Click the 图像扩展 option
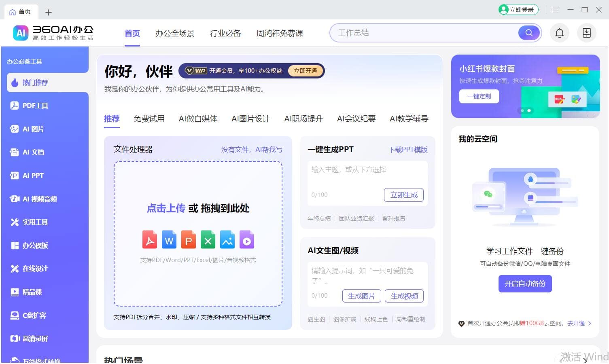This screenshot has width=609, height=364. 345,319
